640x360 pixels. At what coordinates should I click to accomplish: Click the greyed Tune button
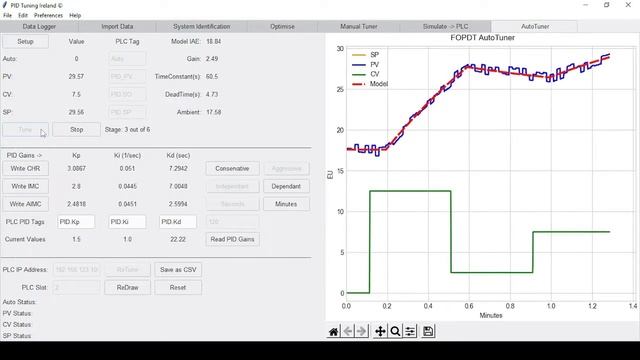[25, 130]
